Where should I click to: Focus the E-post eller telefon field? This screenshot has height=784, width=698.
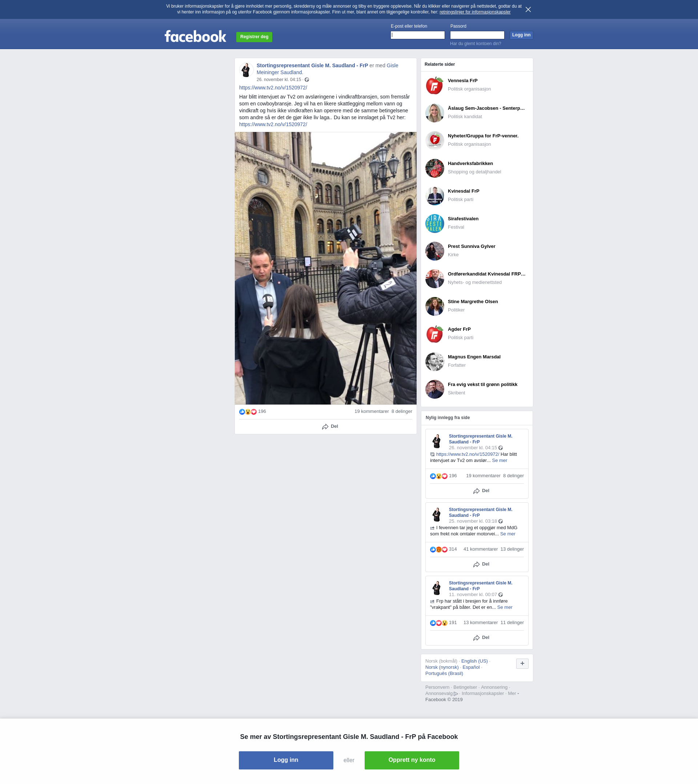pos(417,35)
